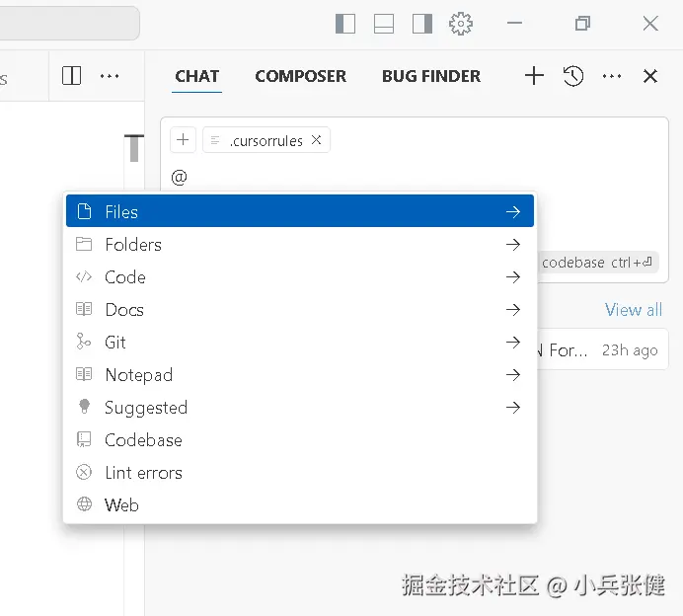Expand the Folders submenu arrow
The width and height of the screenshot is (683, 616).
(513, 245)
